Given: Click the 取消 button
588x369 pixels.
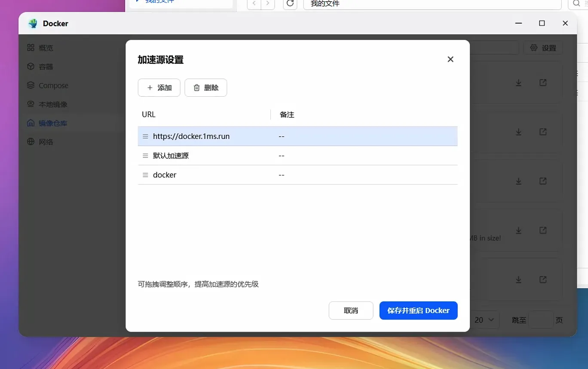Looking at the screenshot, I should 351,311.
